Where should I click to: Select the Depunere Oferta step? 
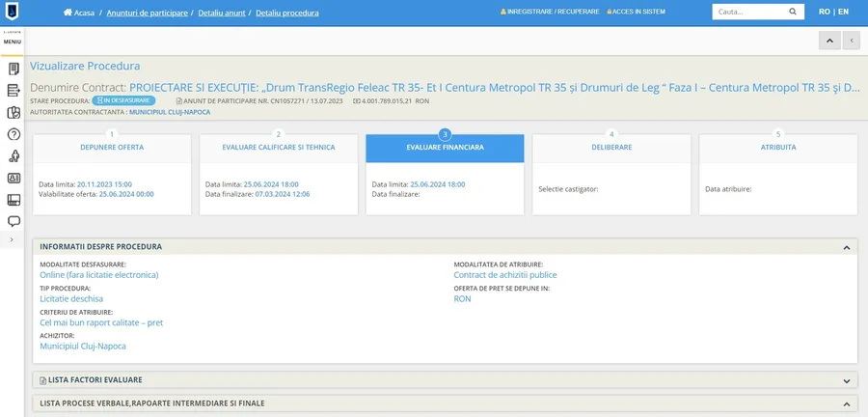point(112,148)
